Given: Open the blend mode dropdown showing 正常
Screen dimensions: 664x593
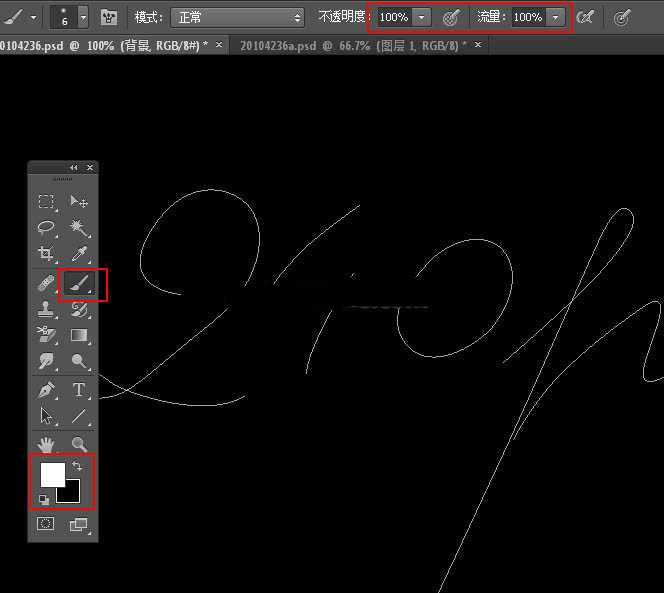Looking at the screenshot, I should point(237,17).
